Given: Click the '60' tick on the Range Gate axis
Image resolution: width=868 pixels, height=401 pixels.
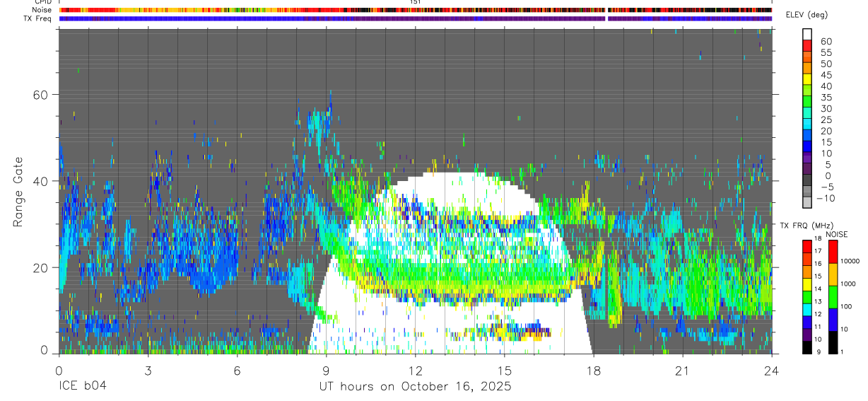Looking at the screenshot, I should (x=41, y=95).
